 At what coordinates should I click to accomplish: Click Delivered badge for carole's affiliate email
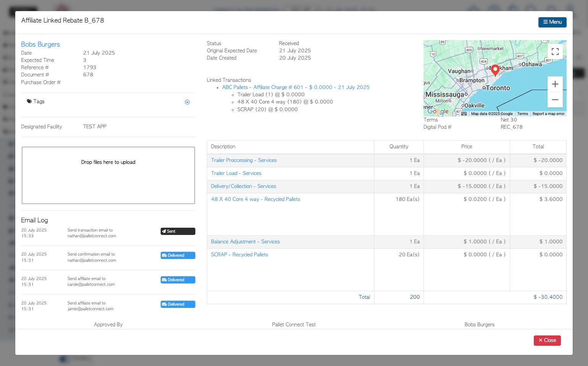(x=178, y=280)
